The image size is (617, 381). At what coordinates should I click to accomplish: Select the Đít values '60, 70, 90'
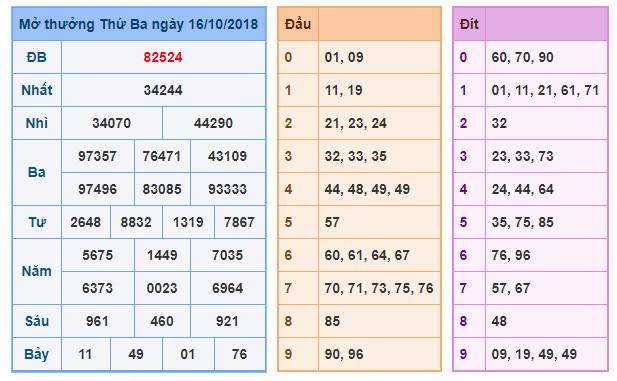coord(523,57)
